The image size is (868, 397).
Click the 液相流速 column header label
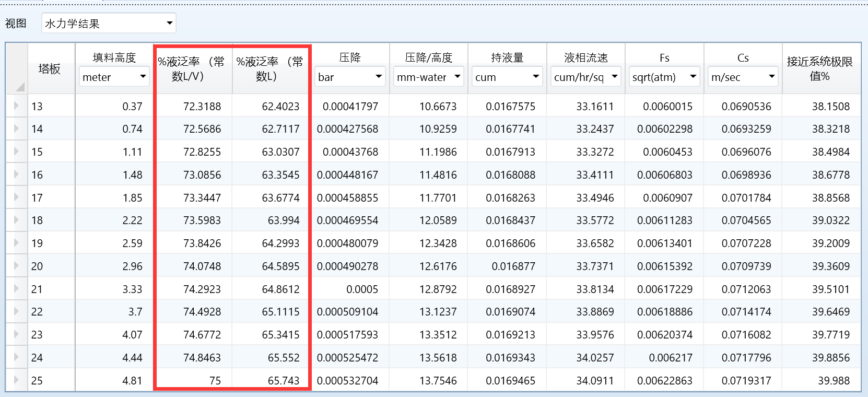tap(586, 57)
